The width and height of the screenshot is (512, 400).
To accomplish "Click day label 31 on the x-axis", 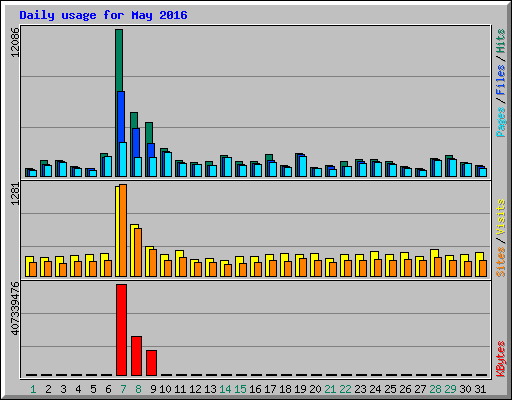I will [x=480, y=389].
